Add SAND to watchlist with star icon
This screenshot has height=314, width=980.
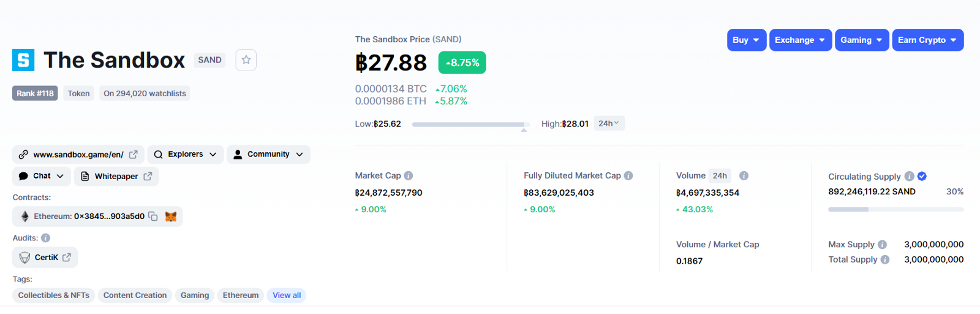[246, 60]
